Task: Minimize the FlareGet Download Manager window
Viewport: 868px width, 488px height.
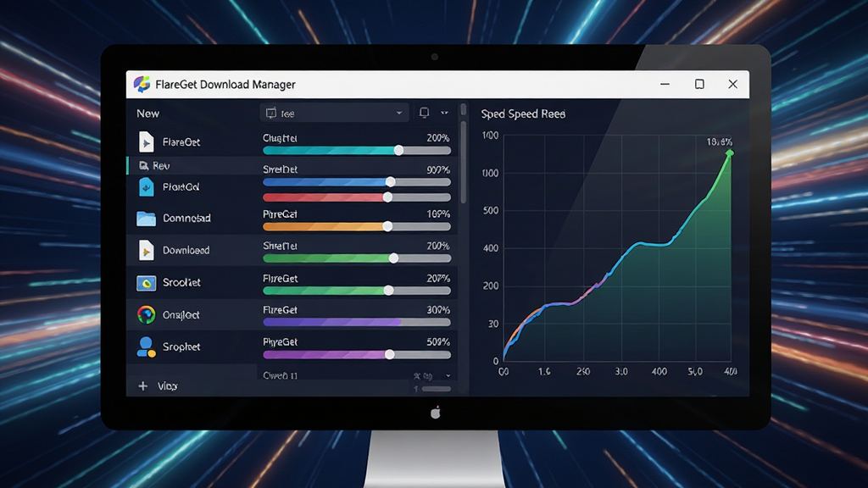Action: pyautogui.click(x=665, y=84)
